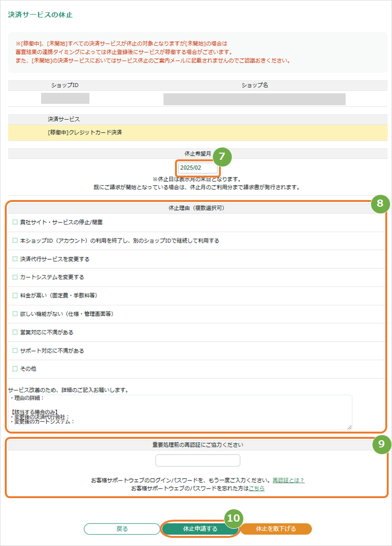Click the 休止申請する button
Image resolution: width=392 pixels, height=546 pixels.
[x=200, y=529]
